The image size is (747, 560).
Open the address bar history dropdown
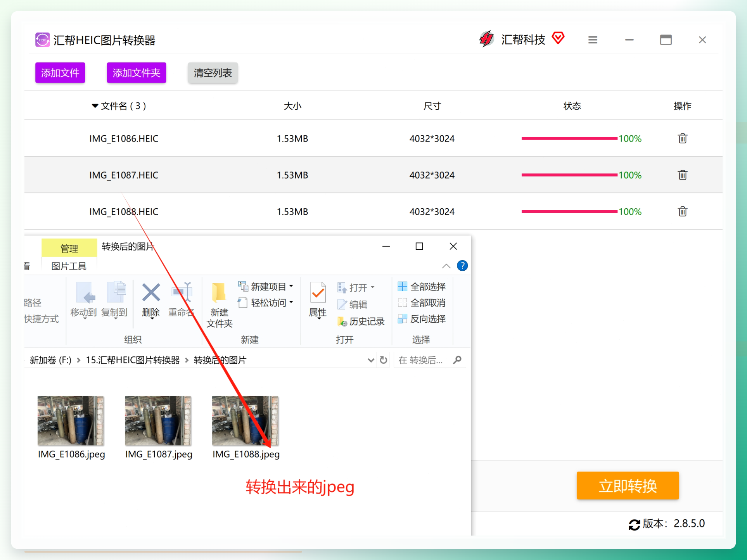point(370,360)
